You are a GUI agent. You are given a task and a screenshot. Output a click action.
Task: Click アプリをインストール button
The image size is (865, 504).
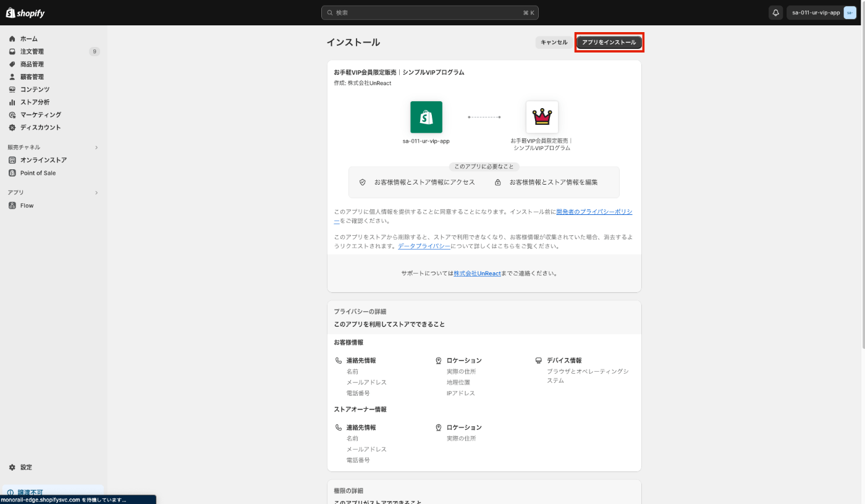(609, 42)
